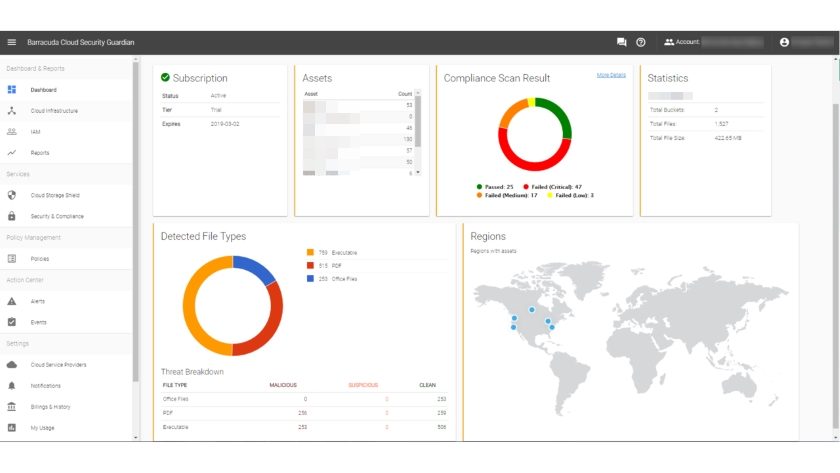Click the main page vertical scrollbar
The image size is (840, 473).
coord(836,265)
